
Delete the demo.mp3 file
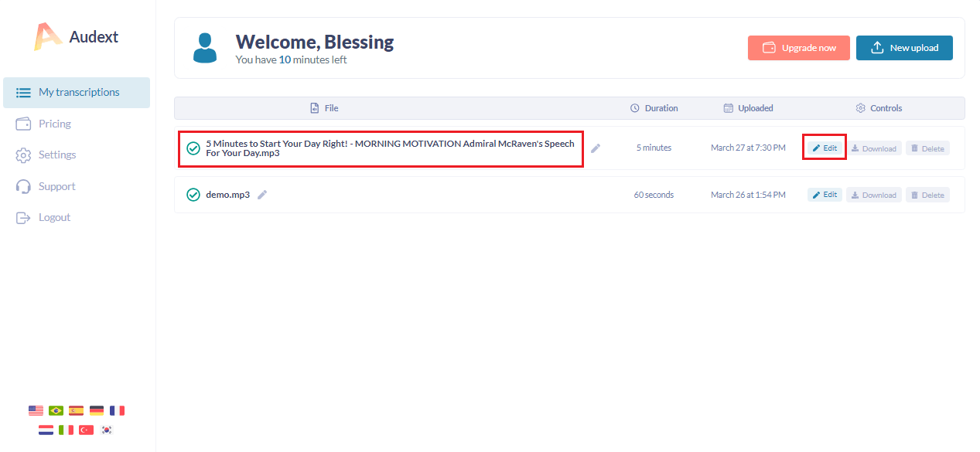coord(927,195)
